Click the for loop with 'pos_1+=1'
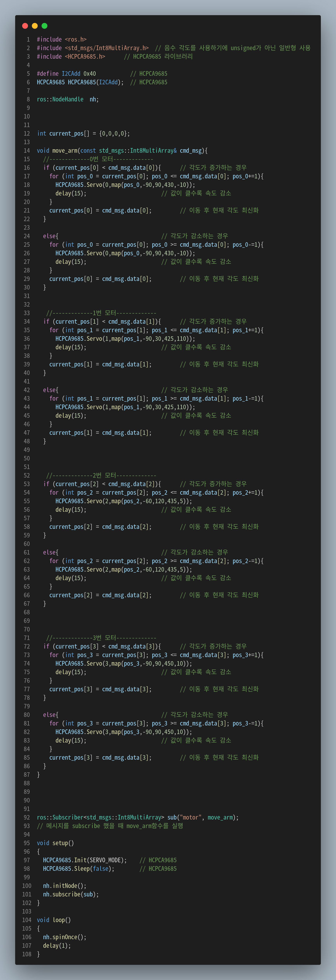This screenshot has width=336, height=980. (156, 330)
